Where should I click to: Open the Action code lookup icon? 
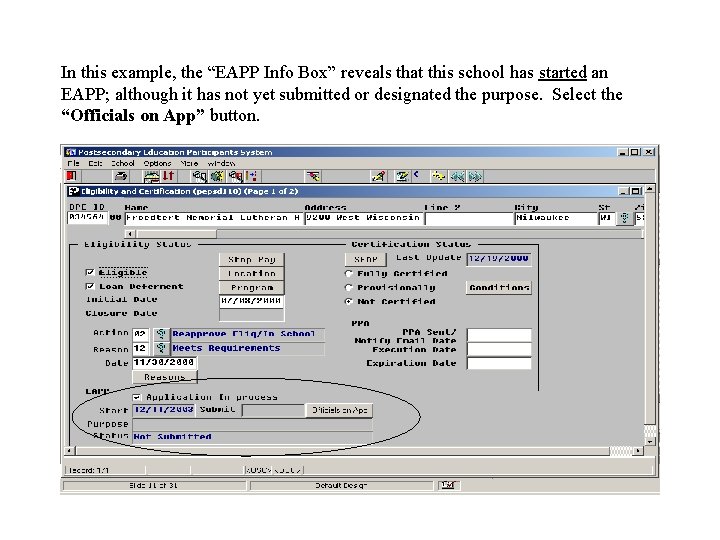tap(160, 334)
